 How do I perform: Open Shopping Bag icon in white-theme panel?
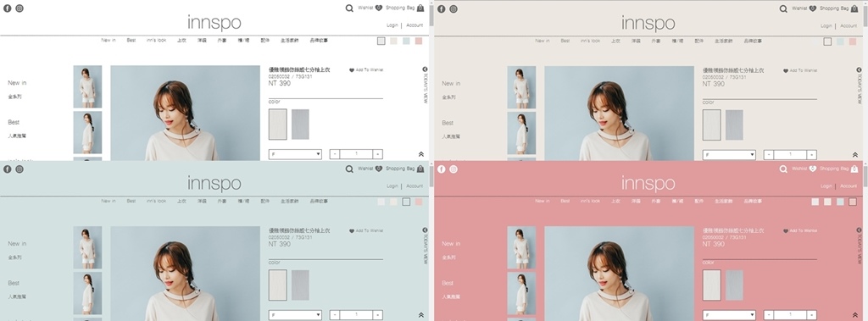point(420,8)
